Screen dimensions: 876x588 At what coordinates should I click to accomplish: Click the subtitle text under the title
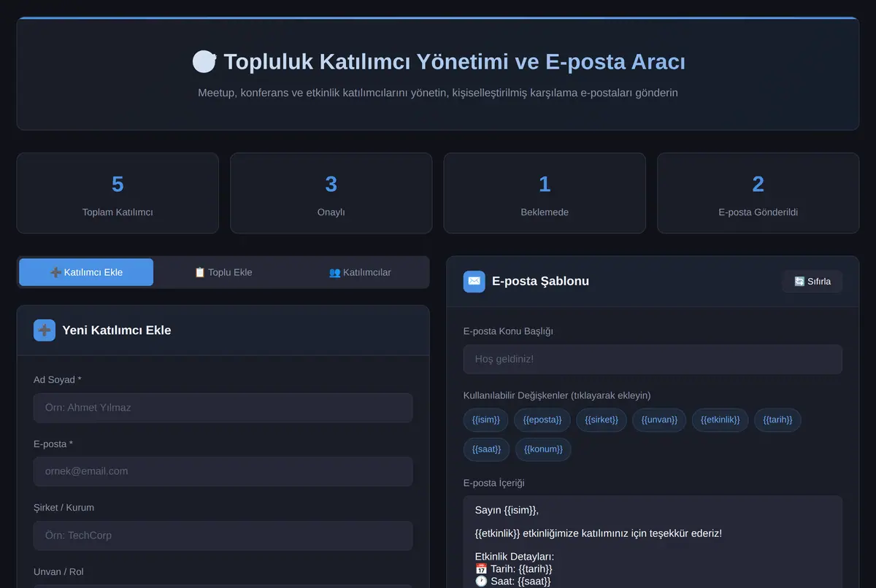point(438,93)
